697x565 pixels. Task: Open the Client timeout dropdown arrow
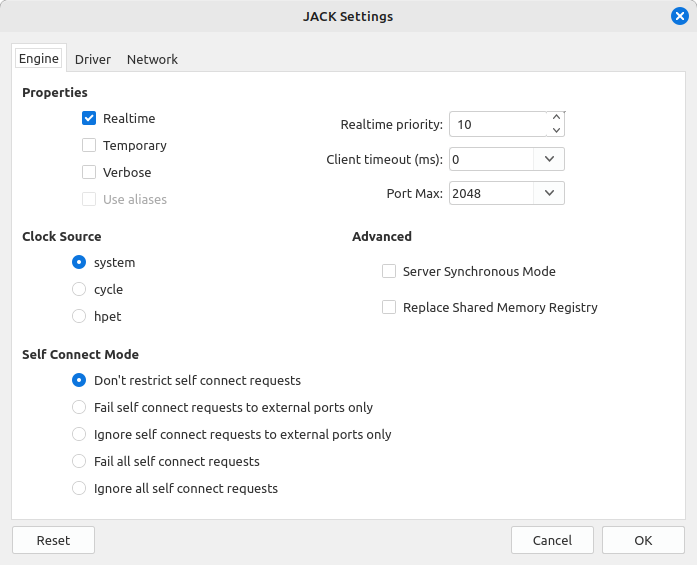click(x=549, y=159)
